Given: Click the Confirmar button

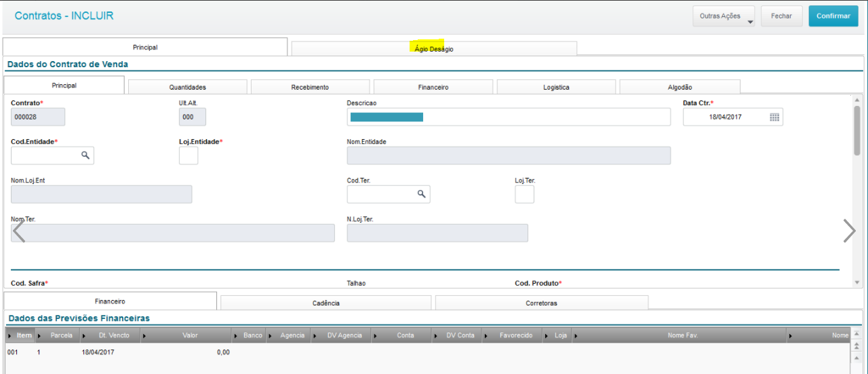Looking at the screenshot, I should pos(833,16).
